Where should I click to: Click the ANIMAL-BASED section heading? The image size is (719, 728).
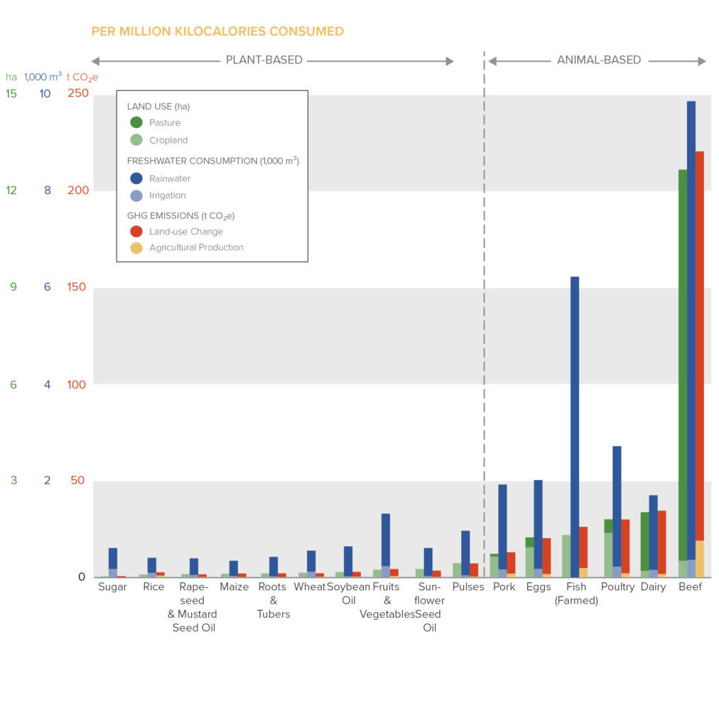pos(598,60)
